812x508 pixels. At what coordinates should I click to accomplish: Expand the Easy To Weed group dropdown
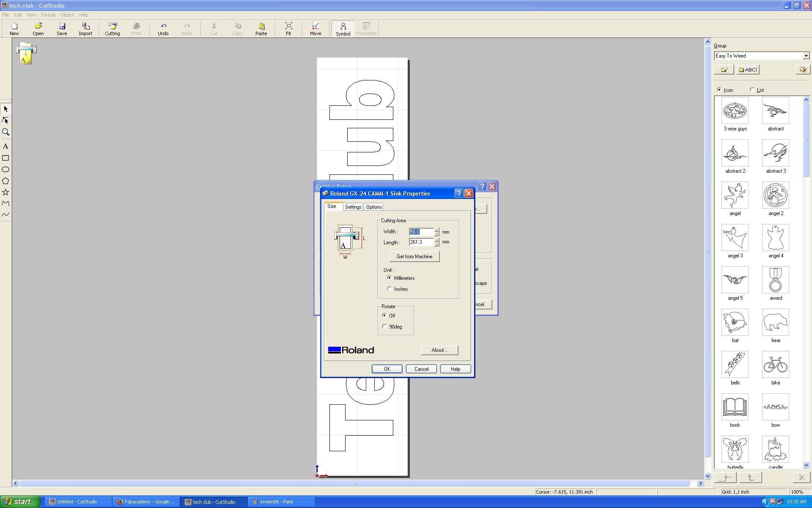coord(806,56)
